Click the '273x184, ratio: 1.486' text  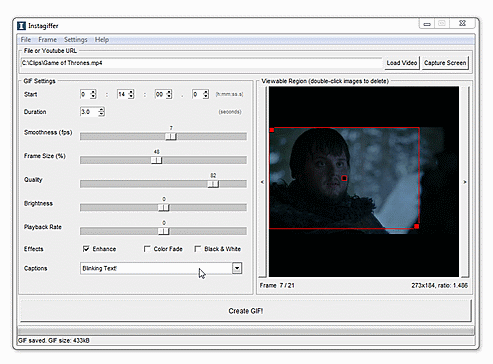click(439, 285)
